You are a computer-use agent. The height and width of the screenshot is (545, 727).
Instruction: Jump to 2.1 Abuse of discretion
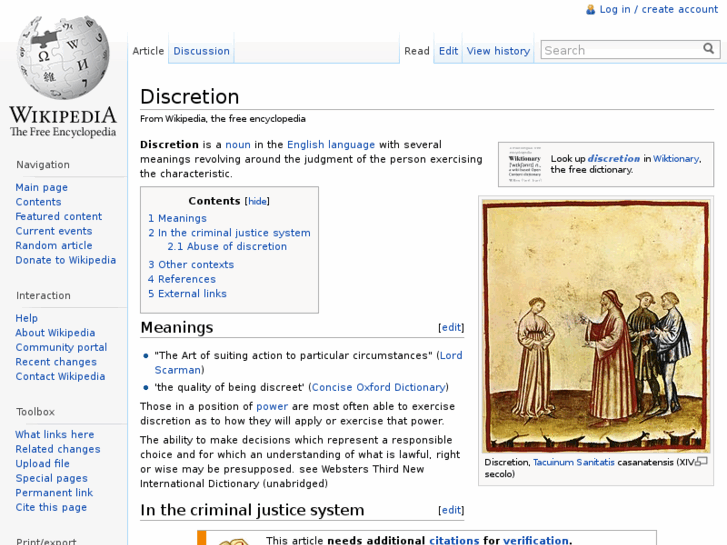pyautogui.click(x=227, y=247)
